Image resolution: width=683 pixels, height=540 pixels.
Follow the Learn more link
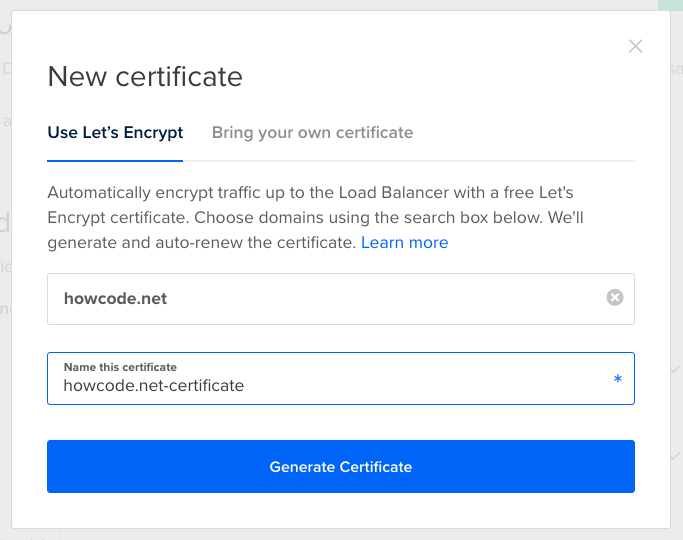click(x=404, y=243)
